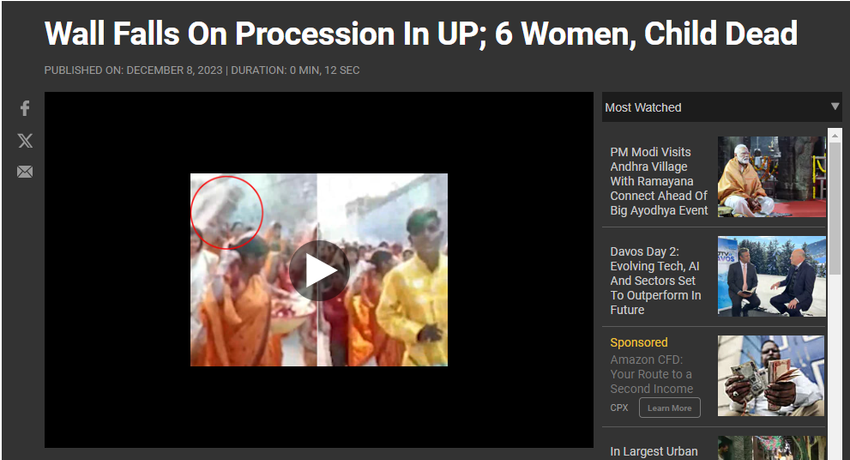
Task: Click the video thumbnail red circle area
Action: coord(227,212)
